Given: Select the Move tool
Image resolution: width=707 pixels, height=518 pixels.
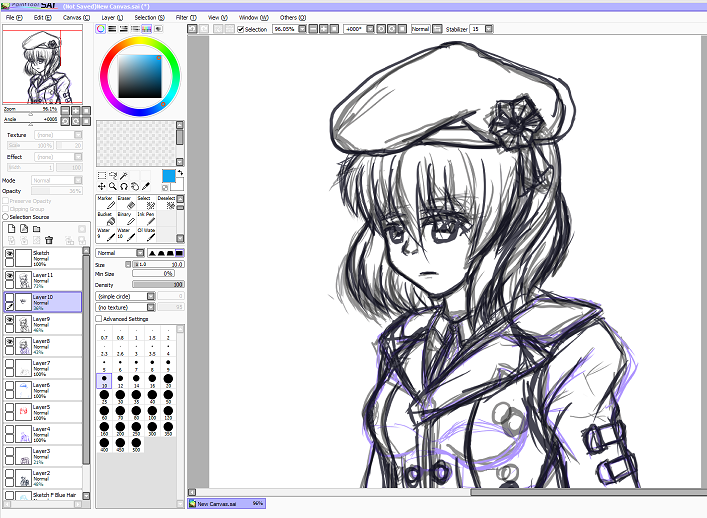Looking at the screenshot, I should click(101, 186).
